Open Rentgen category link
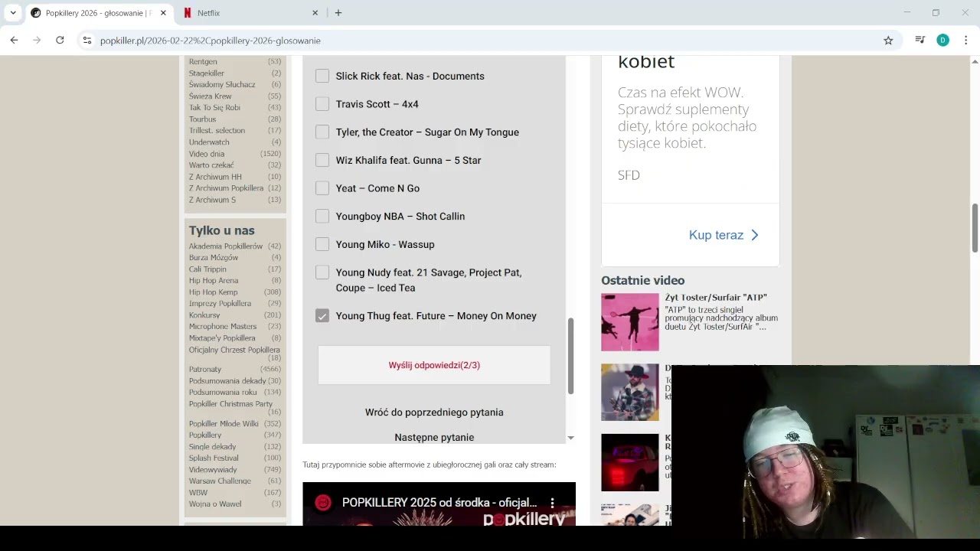 [203, 61]
